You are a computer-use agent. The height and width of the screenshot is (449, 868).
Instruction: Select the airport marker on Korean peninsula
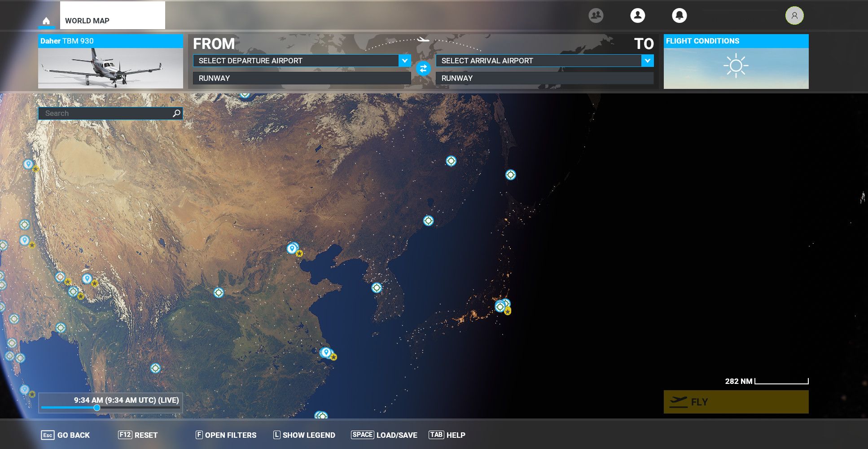pyautogui.click(x=377, y=287)
